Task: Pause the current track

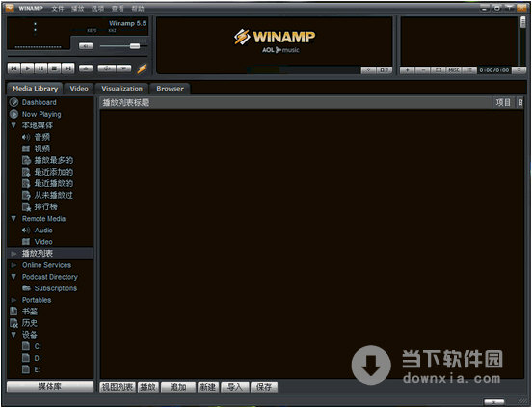Action: [41, 68]
